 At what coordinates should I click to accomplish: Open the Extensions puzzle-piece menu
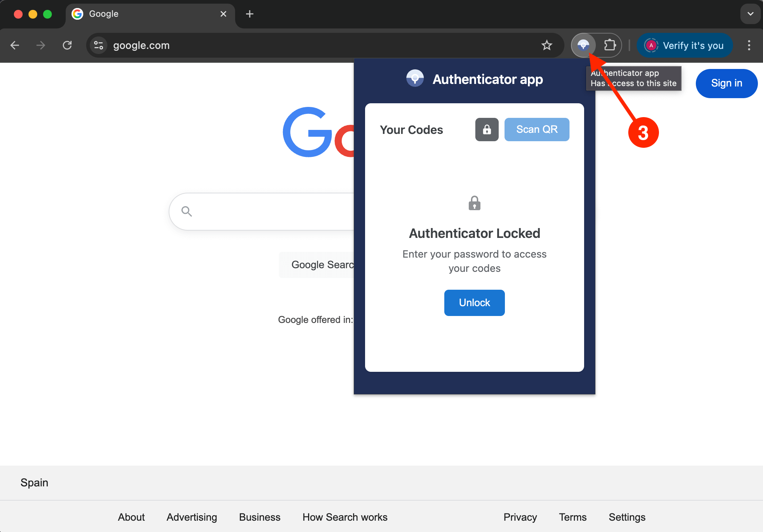[x=610, y=45]
